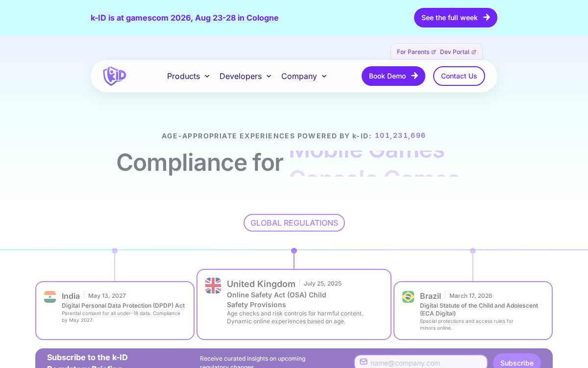Click the United Kingdom country name
This screenshot has width=588, height=368.
pos(261,284)
